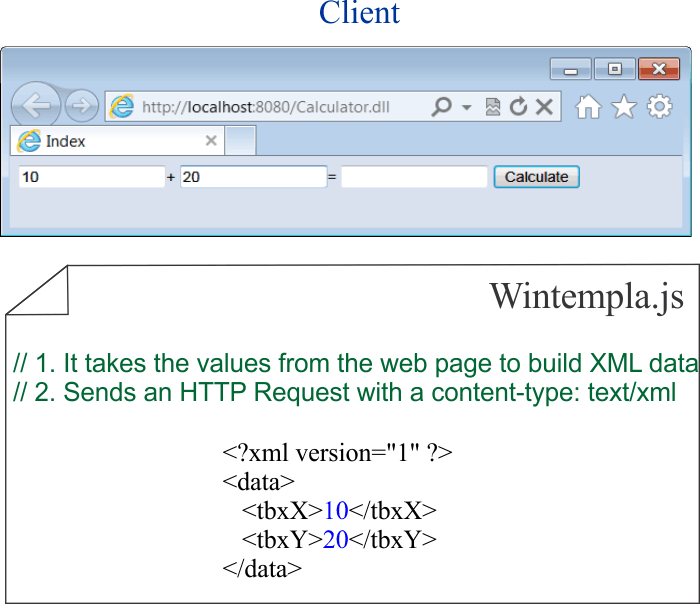This screenshot has height=604, width=700.
Task: Click the Refresh page icon
Action: click(518, 107)
